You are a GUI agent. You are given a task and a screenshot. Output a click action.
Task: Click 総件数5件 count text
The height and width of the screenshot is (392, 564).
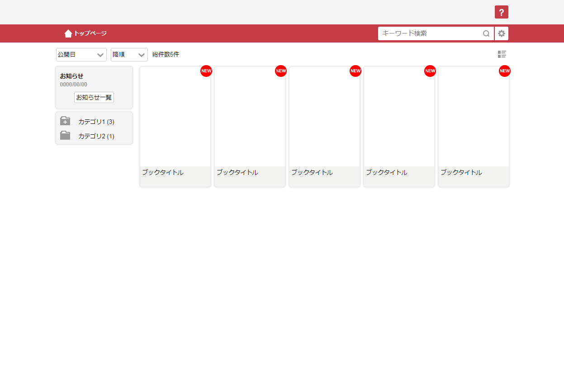coord(166,55)
